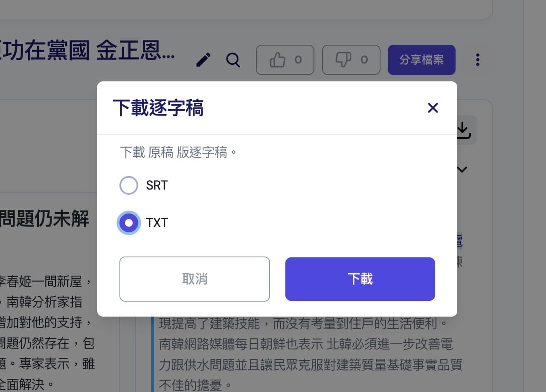Click the 取消 cancel button
This screenshot has width=546, height=392.
pyautogui.click(x=195, y=279)
